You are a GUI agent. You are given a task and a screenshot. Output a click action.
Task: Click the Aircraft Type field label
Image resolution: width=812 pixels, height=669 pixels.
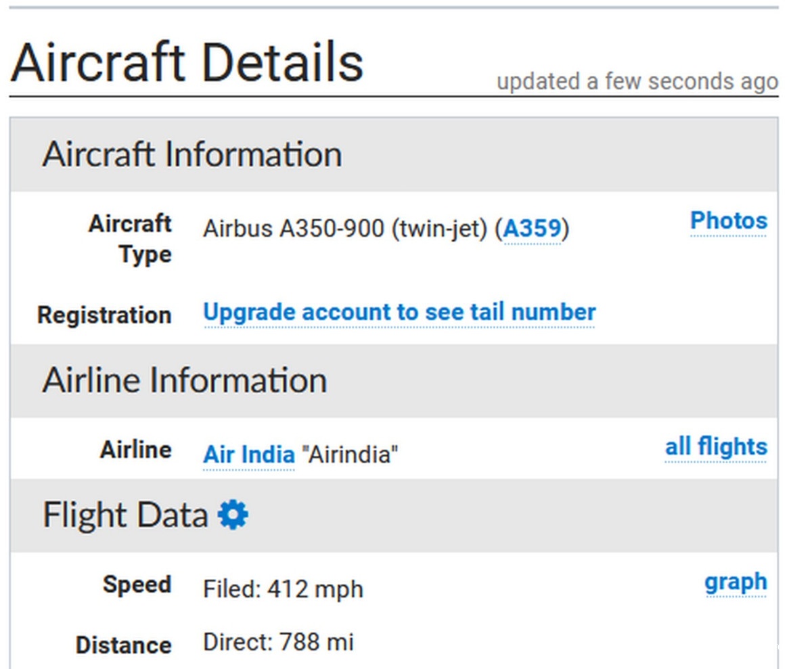coord(130,239)
